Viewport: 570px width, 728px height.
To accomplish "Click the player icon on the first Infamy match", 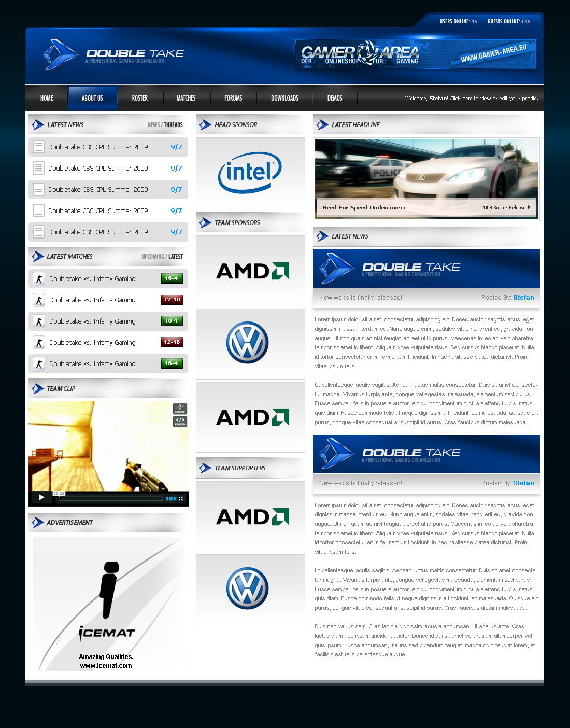I will coord(39,278).
